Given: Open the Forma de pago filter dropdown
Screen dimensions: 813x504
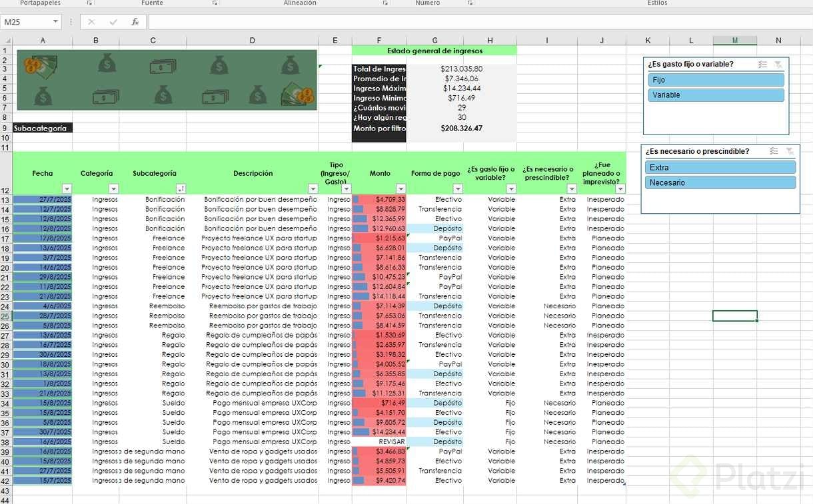Looking at the screenshot, I should click(x=457, y=189).
